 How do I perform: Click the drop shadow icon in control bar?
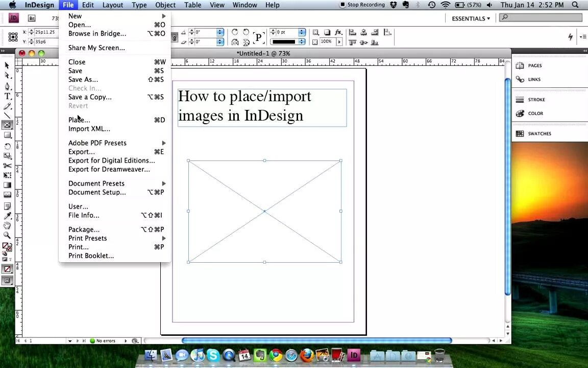327,32
